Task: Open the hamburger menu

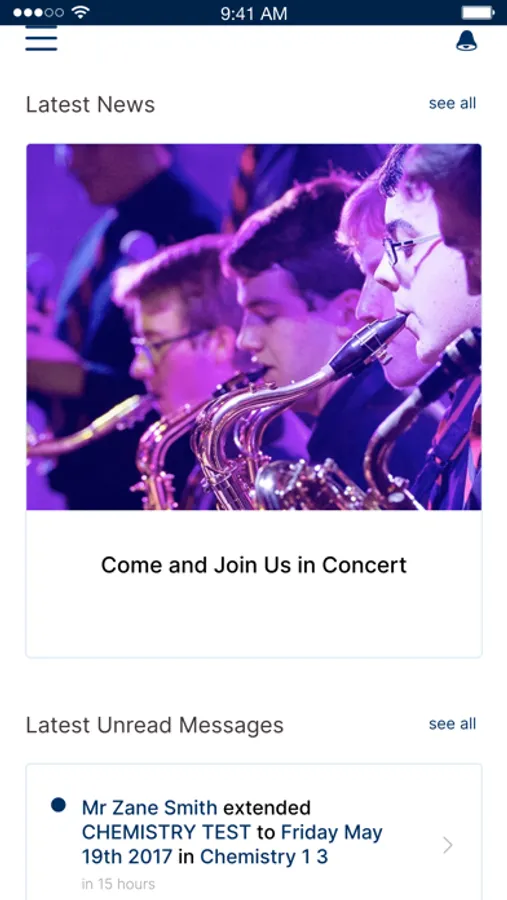Action: (x=41, y=38)
